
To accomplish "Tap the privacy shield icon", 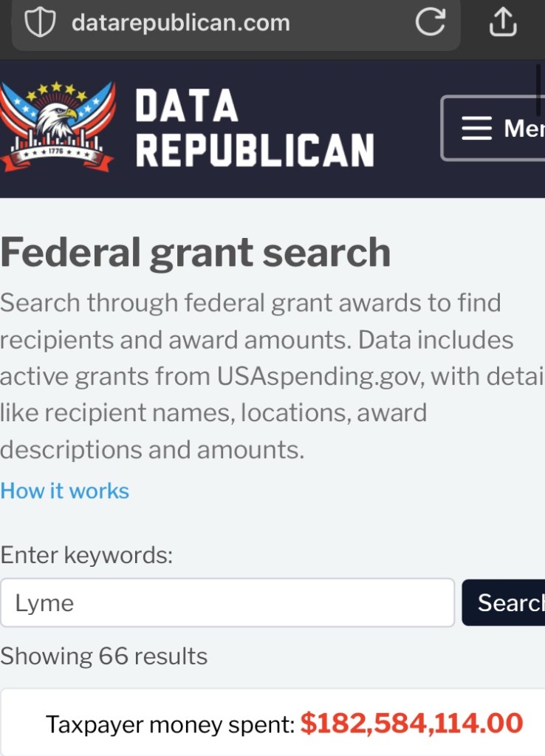I will coord(41,23).
